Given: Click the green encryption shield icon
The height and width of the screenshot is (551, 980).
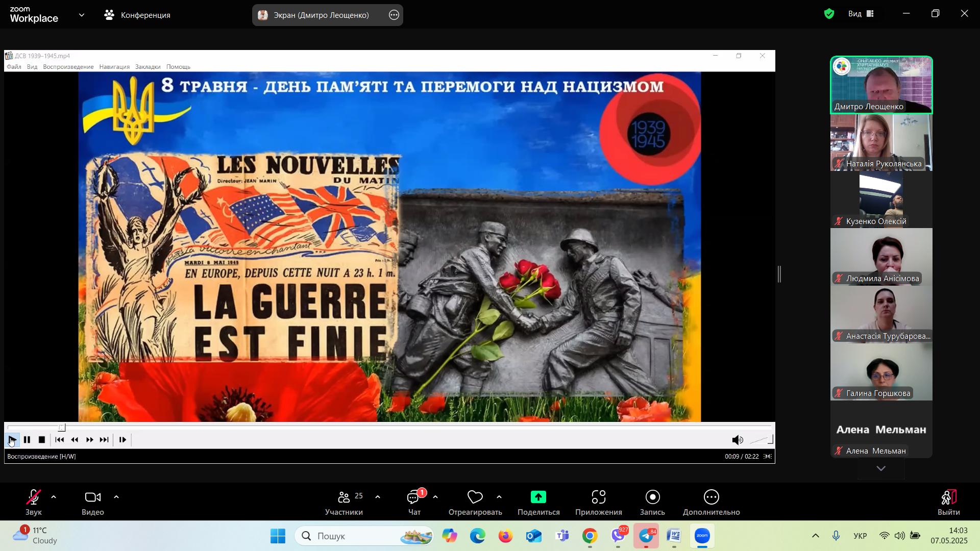Looking at the screenshot, I should click(829, 14).
